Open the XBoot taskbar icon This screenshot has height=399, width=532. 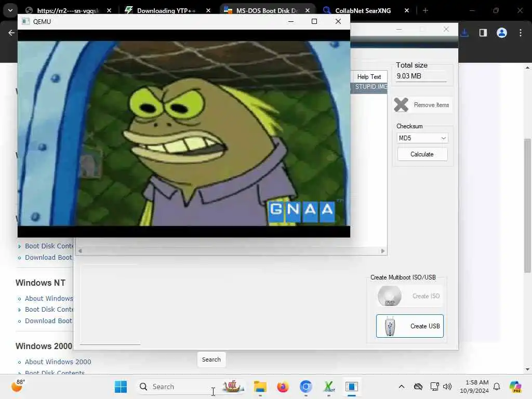(328, 387)
